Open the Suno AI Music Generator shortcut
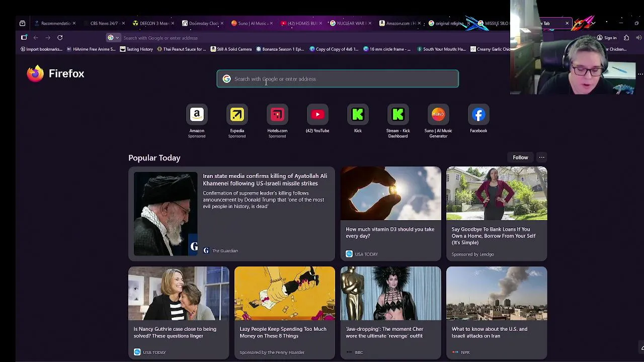This screenshot has height=362, width=644. 438,115
